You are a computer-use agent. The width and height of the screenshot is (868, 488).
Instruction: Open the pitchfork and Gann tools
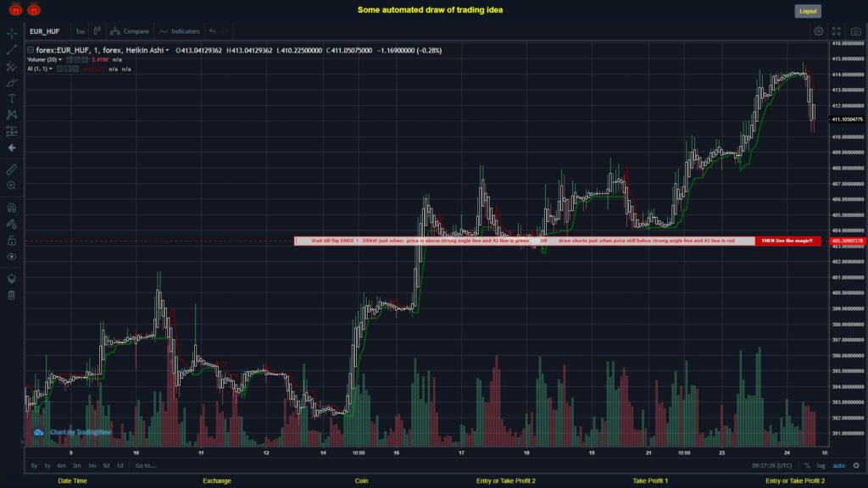pyautogui.click(x=12, y=66)
